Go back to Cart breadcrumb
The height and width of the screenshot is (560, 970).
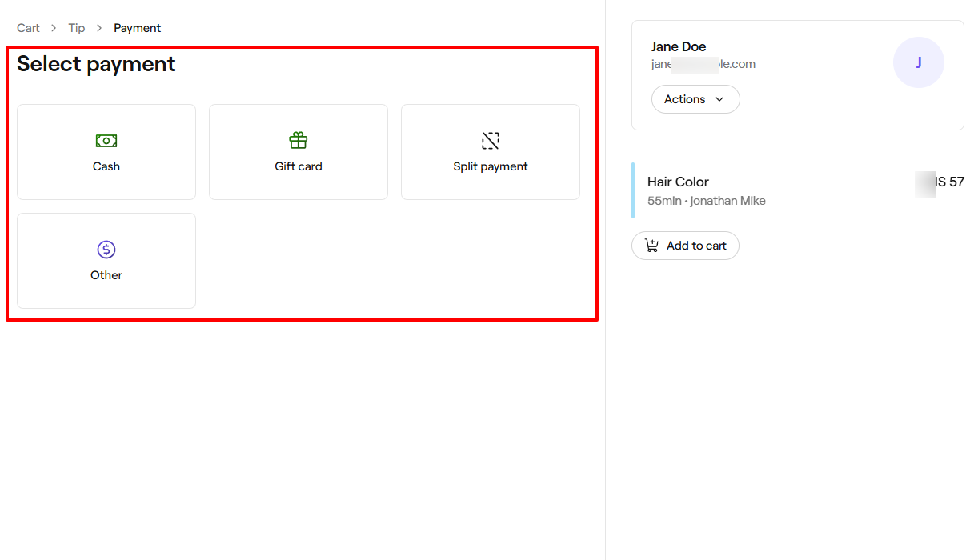pos(28,28)
